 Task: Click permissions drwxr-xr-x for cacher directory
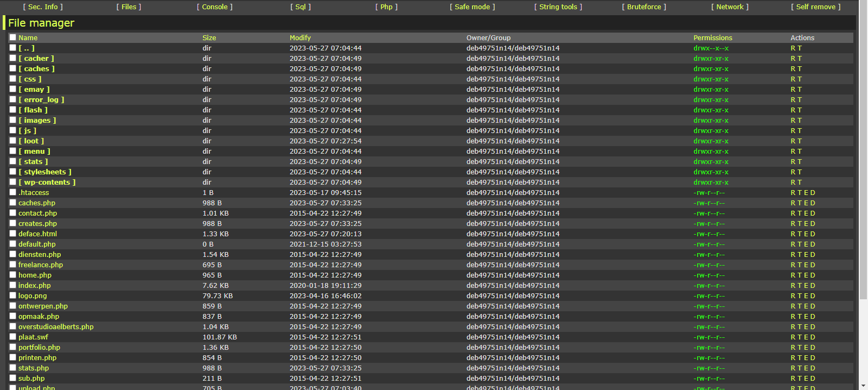point(711,59)
